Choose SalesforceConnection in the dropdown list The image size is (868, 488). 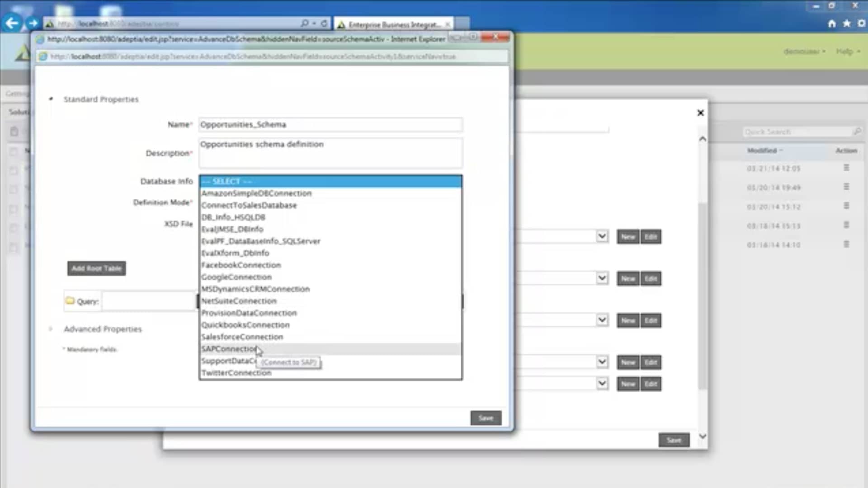click(x=242, y=337)
